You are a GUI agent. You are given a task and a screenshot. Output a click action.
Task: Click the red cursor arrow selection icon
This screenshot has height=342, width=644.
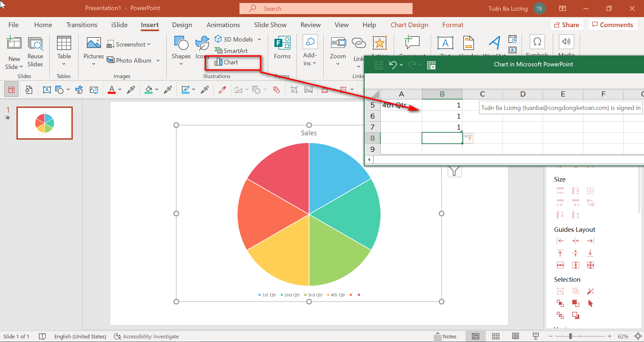(590, 303)
